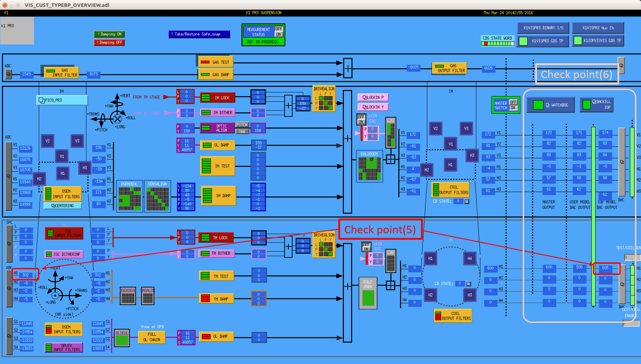Expand the CENTERING related display menu
The width and height of the screenshot is (641, 364).
[x=63, y=206]
